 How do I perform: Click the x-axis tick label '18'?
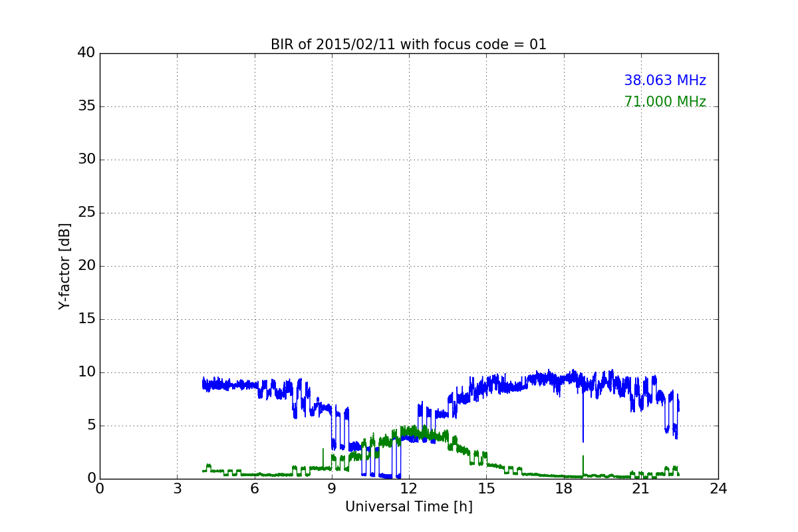point(563,488)
